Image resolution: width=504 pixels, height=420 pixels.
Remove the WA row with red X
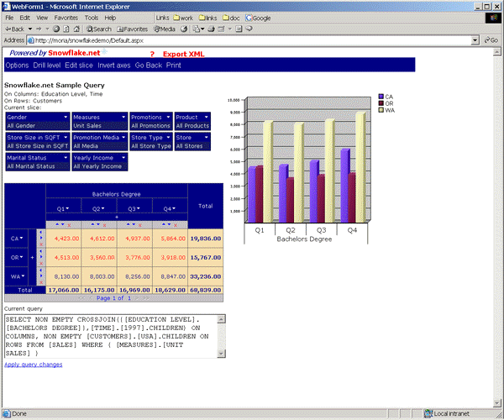coord(41,282)
